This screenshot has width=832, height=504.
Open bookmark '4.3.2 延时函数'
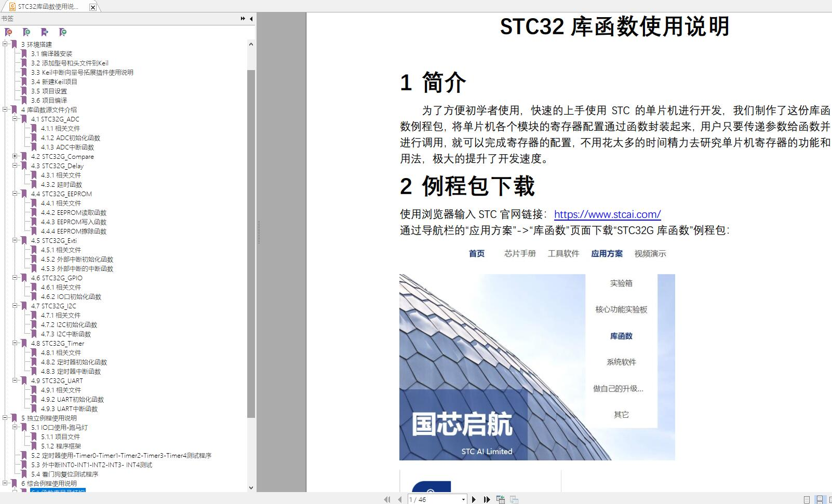coord(61,184)
